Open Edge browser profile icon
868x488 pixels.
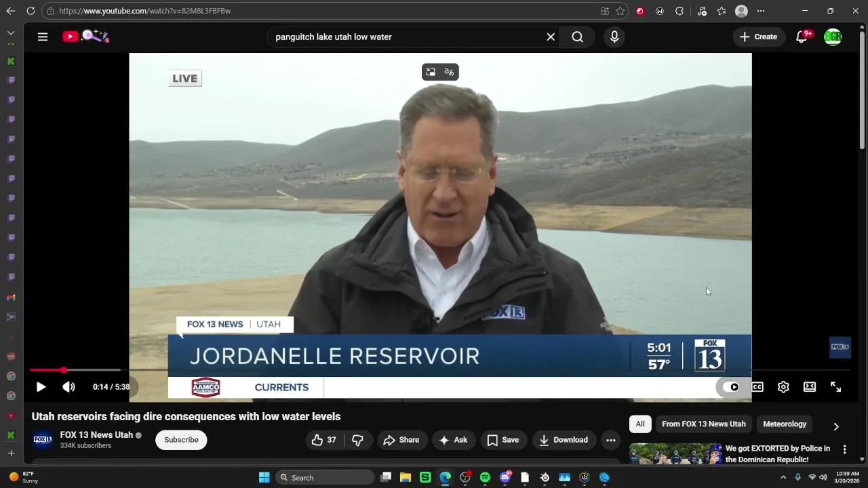741,11
